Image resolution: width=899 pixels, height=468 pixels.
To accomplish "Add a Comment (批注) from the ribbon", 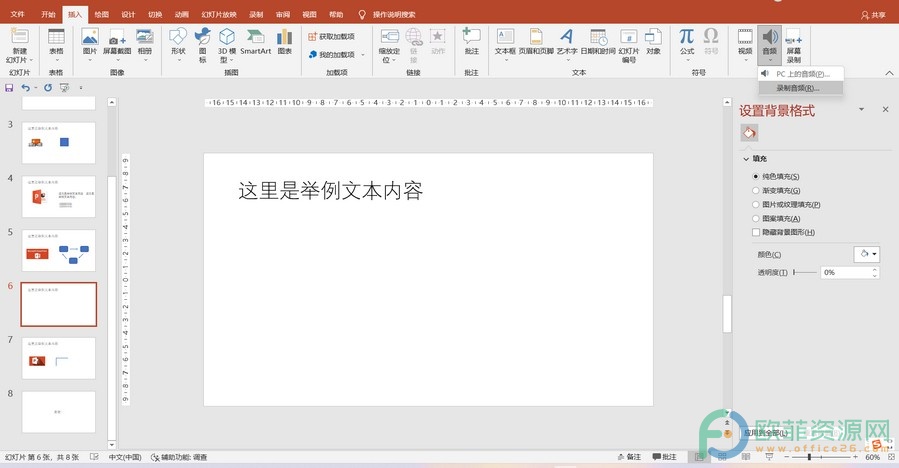I will tap(471, 41).
